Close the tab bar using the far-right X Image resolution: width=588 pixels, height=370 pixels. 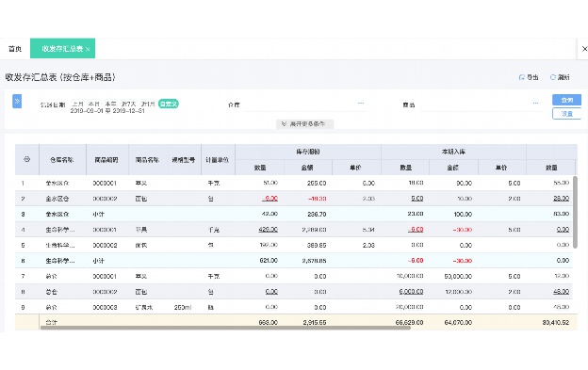584,49
